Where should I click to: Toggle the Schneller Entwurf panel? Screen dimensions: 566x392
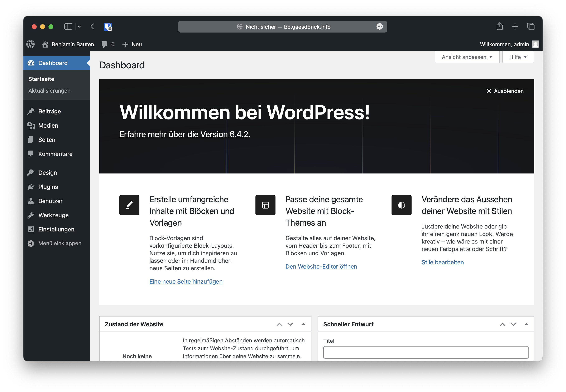tap(526, 324)
